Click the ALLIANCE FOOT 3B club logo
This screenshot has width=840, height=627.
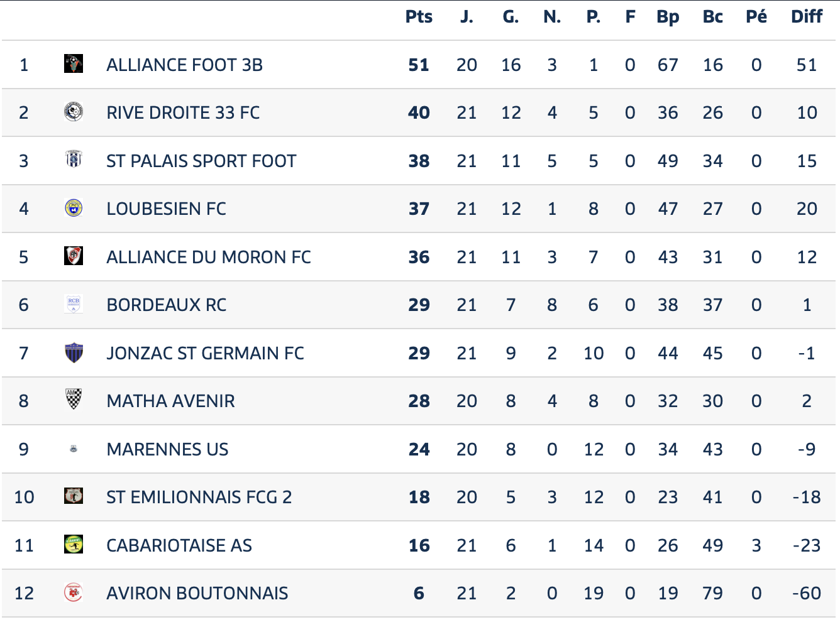coord(74,63)
